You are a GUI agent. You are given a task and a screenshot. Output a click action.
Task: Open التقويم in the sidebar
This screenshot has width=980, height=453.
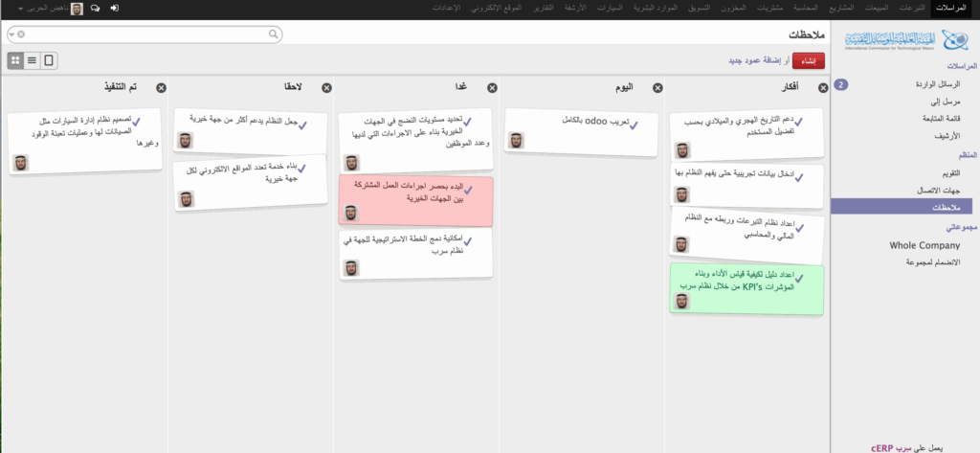(950, 172)
